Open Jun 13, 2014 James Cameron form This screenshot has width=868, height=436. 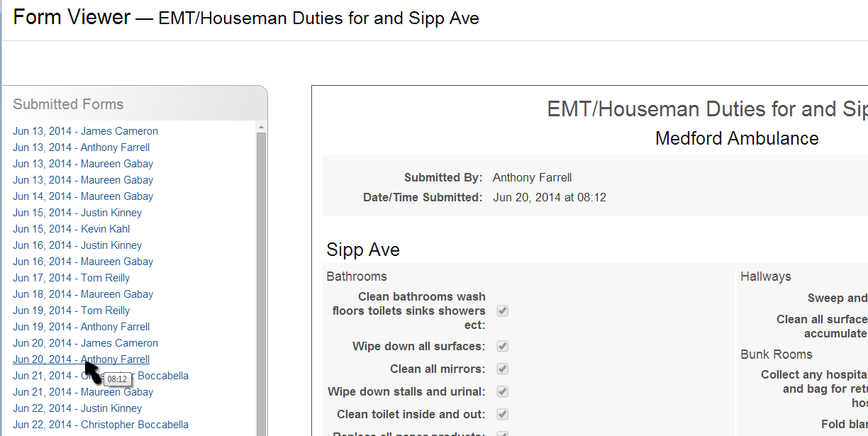click(x=85, y=131)
